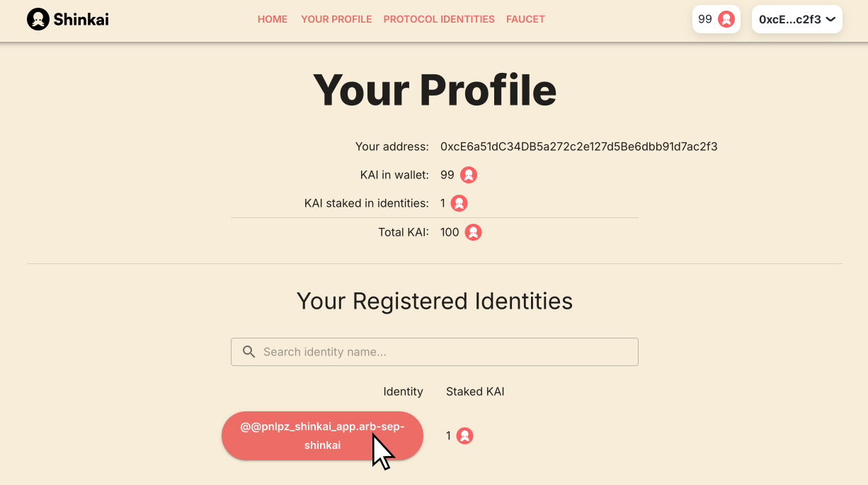
Task: Open the PROTOCOL IDENTITIES page
Action: (x=439, y=19)
